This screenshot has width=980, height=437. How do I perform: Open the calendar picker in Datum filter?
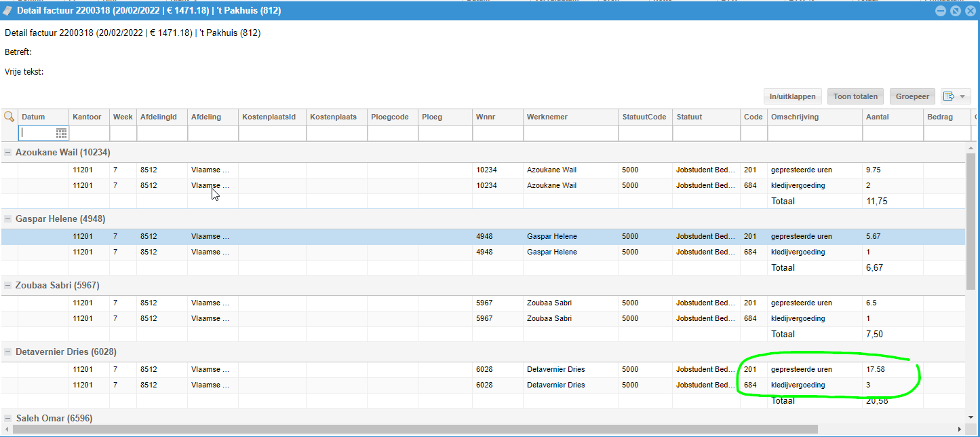tap(61, 133)
